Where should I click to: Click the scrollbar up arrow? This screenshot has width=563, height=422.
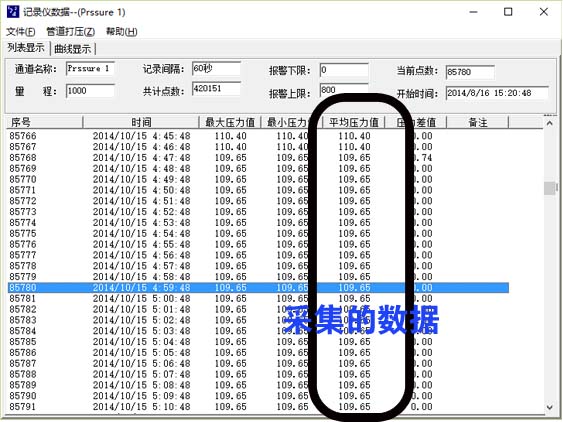click(550, 124)
